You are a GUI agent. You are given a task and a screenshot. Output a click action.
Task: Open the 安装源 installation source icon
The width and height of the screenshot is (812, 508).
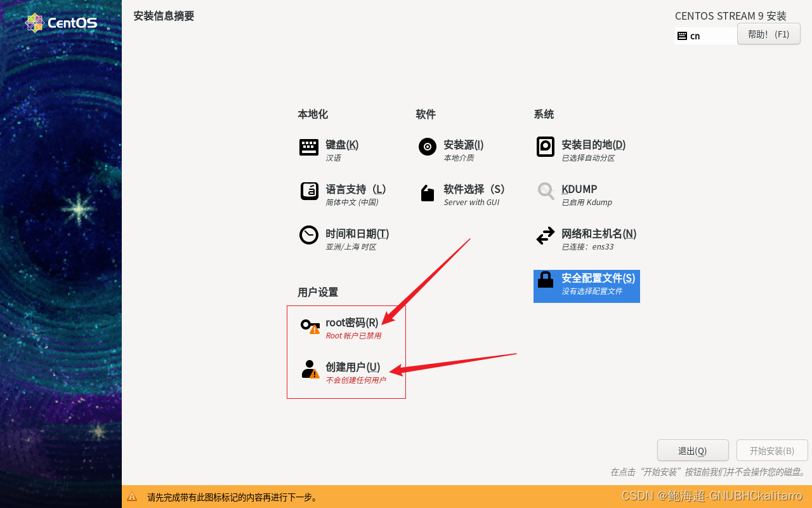427,147
